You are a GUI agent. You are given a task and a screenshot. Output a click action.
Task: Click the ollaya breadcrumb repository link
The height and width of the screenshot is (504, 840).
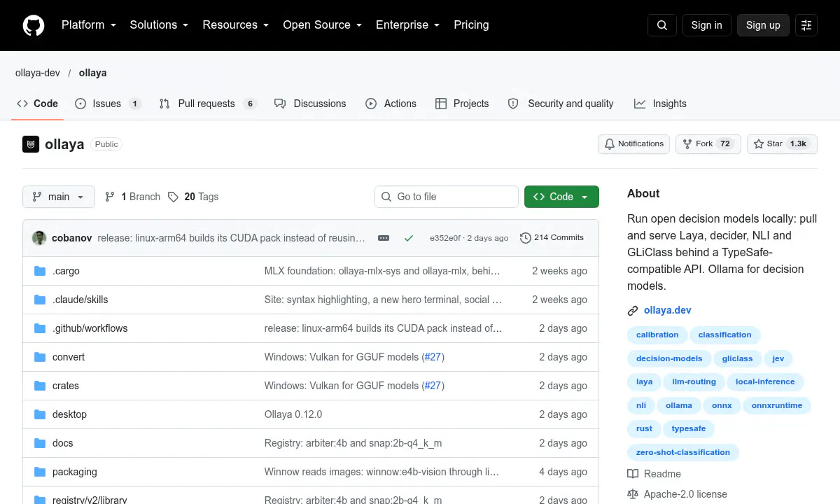tap(92, 73)
